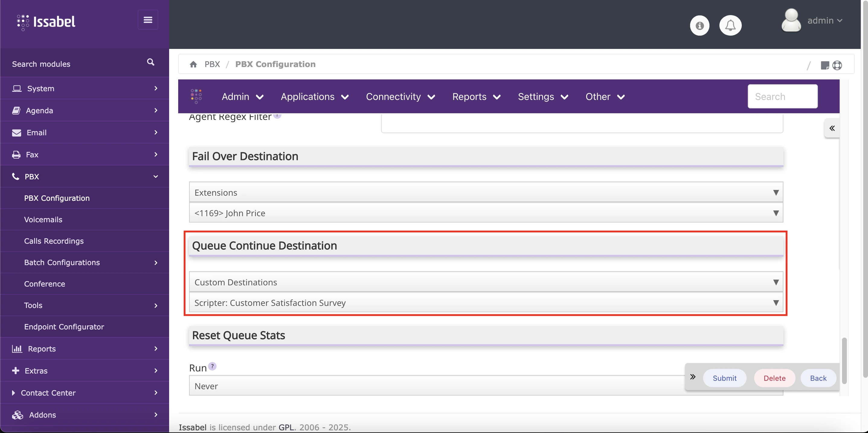This screenshot has width=868, height=433.
Task: Click inside the Search input field
Action: click(x=783, y=96)
